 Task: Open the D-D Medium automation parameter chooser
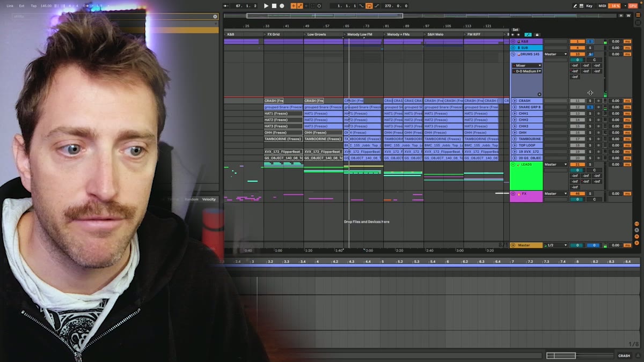pos(526,71)
